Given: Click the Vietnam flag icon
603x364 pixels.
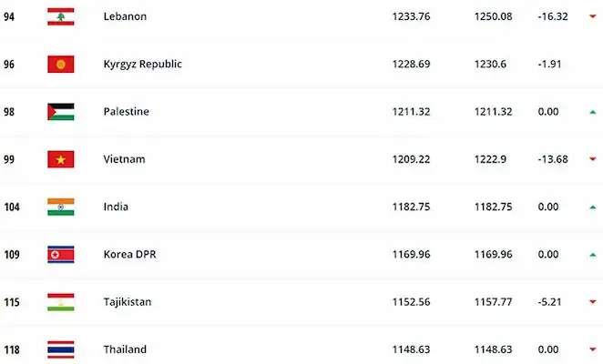Looking at the screenshot, I should coord(60,159).
